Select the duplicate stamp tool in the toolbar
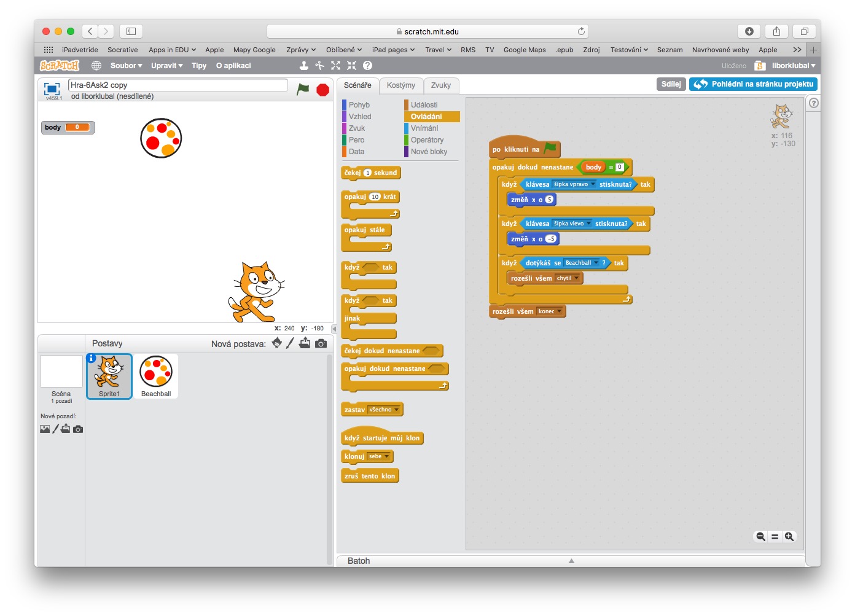 pos(304,65)
